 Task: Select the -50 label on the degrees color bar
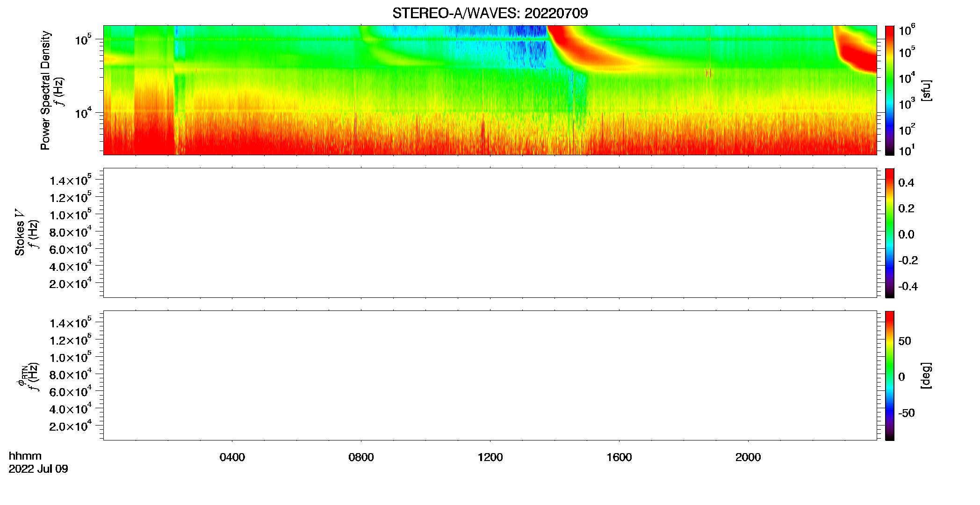click(907, 413)
